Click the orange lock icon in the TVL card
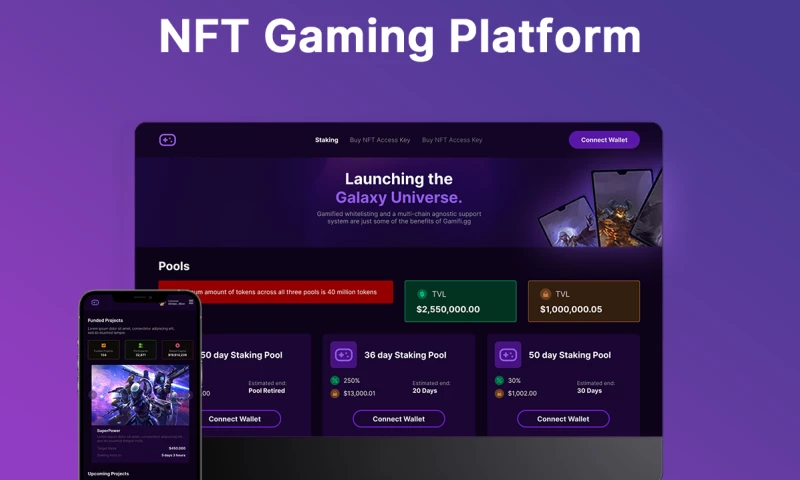 point(545,294)
